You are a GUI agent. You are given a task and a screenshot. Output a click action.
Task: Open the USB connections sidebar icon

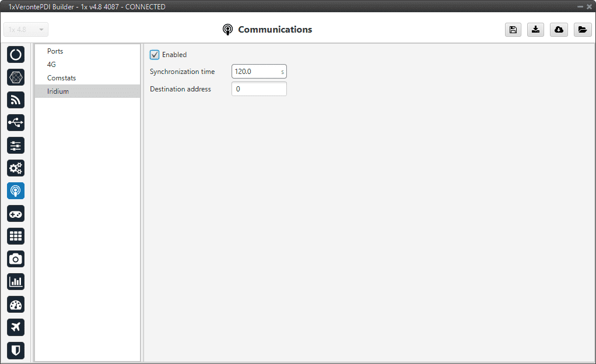(x=16, y=123)
